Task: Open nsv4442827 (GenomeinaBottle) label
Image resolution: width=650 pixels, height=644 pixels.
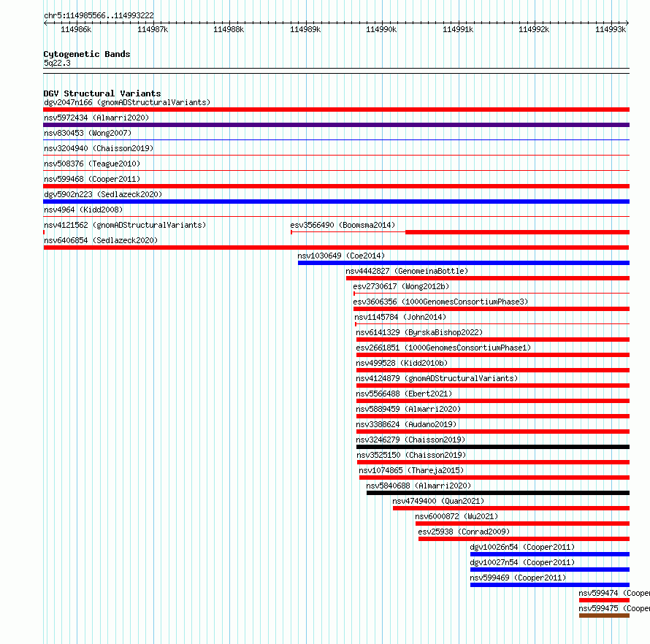Action: [407, 271]
